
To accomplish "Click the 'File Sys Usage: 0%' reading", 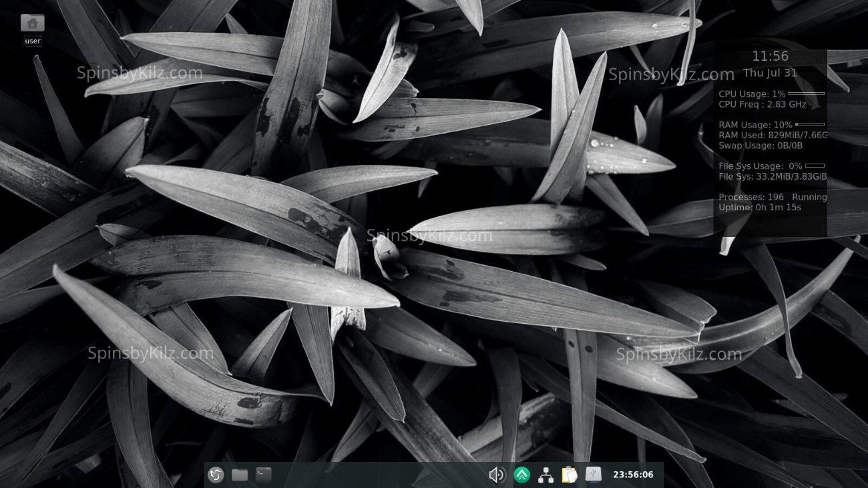I will point(761,166).
